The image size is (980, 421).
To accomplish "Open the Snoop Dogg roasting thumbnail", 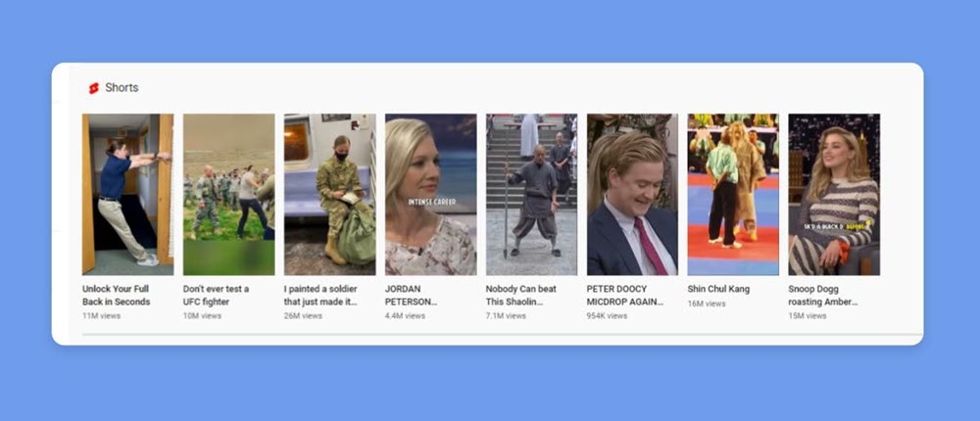I will coord(834,194).
